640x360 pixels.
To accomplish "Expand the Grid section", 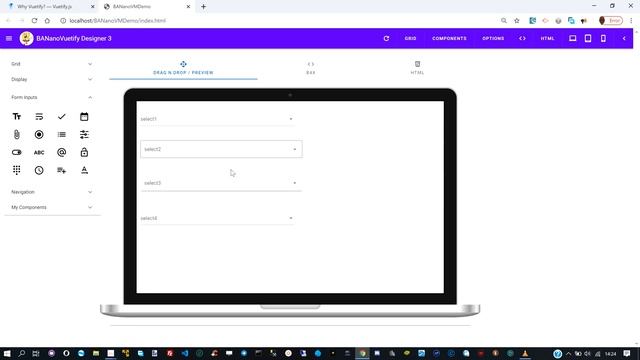I will [51, 64].
